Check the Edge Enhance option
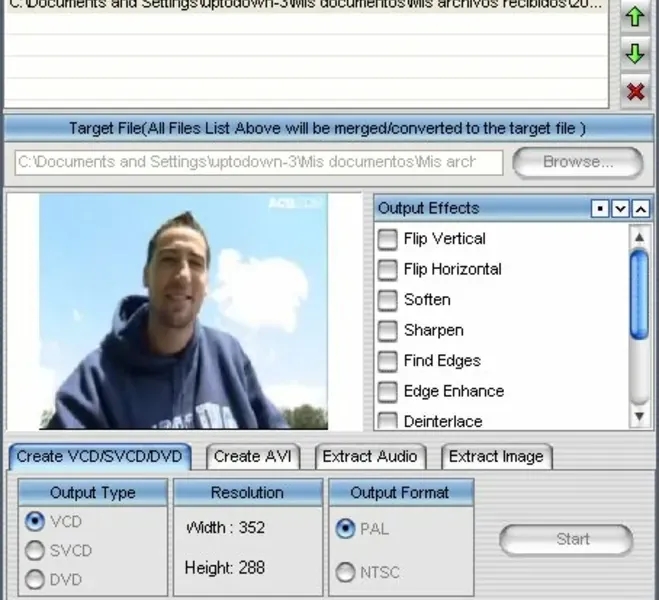 [387, 392]
